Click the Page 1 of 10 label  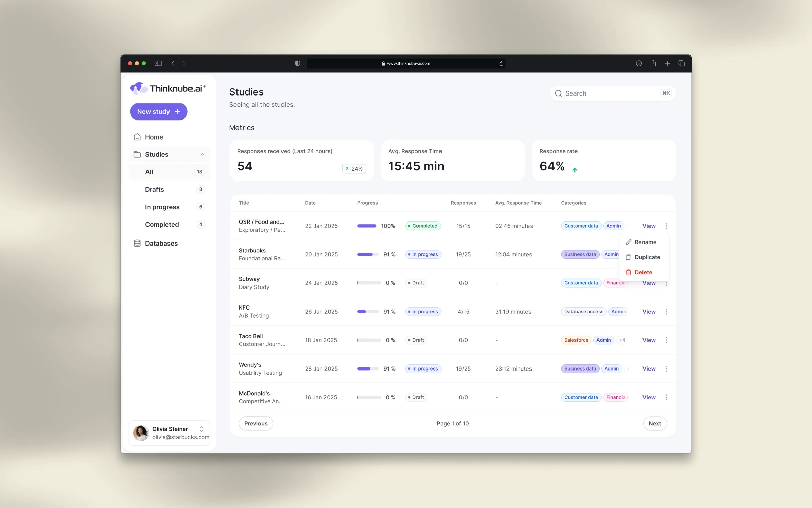click(x=452, y=423)
